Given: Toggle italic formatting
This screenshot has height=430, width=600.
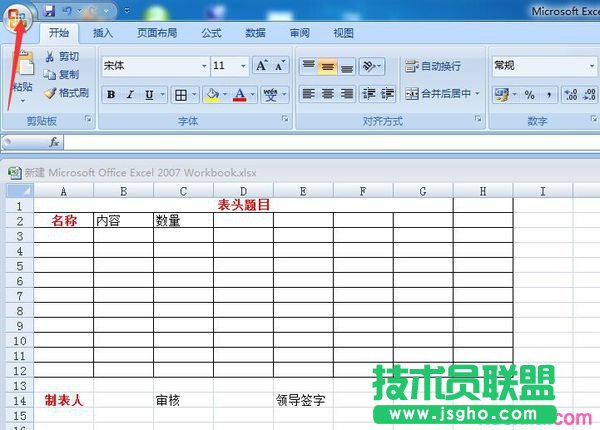Looking at the screenshot, I should [130, 94].
